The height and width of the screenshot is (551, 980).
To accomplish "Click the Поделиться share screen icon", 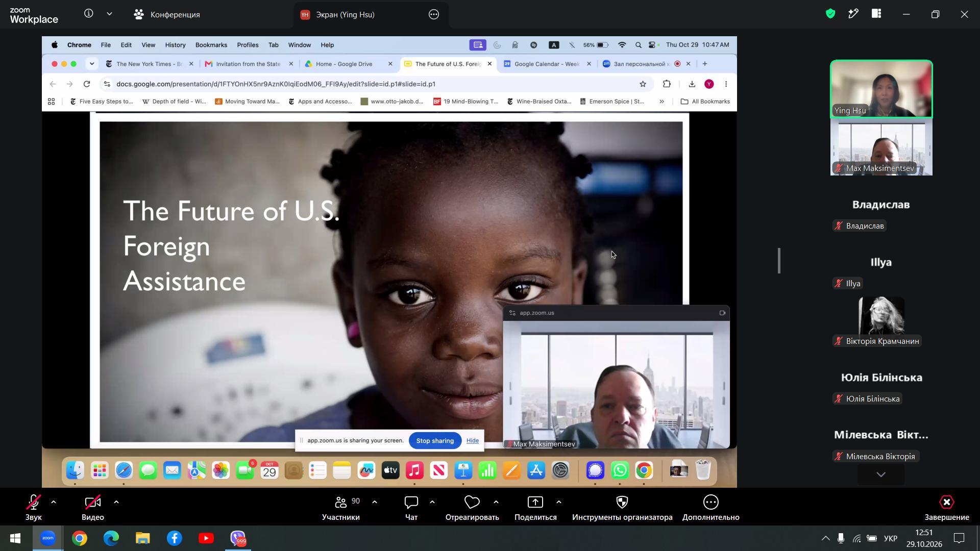I will tap(535, 502).
